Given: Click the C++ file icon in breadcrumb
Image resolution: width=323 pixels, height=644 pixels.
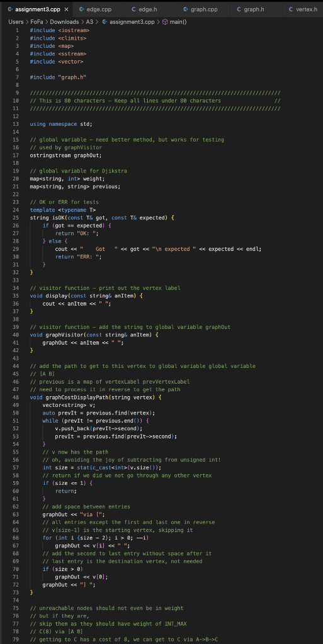Looking at the screenshot, I should pos(105,21).
